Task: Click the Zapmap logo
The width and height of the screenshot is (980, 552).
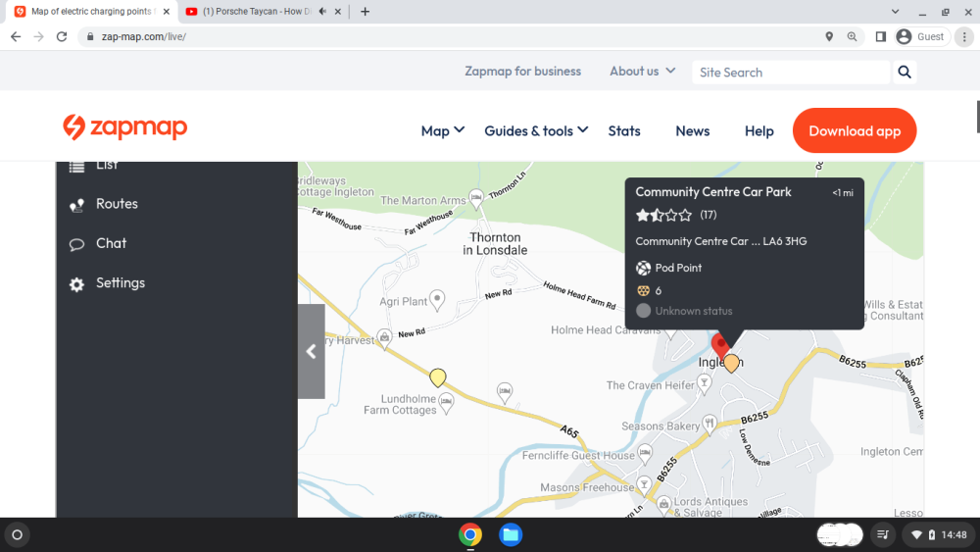Action: point(125,126)
